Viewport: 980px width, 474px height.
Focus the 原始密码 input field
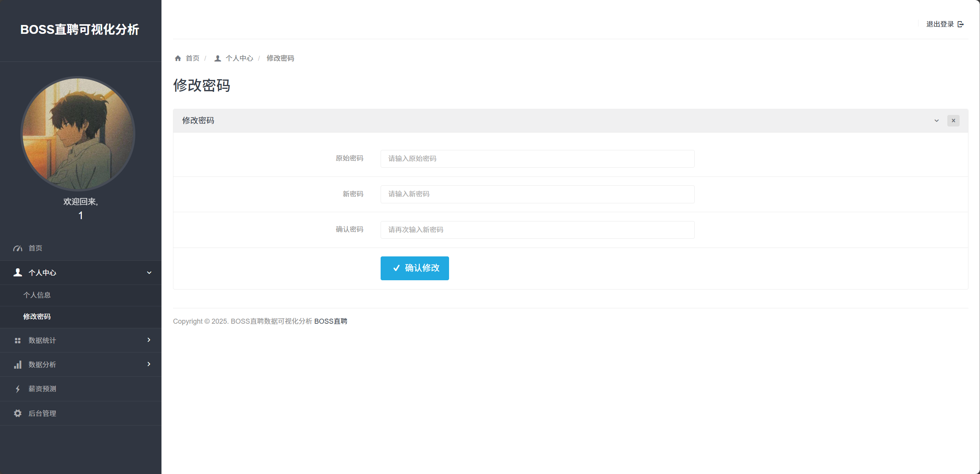(x=537, y=159)
